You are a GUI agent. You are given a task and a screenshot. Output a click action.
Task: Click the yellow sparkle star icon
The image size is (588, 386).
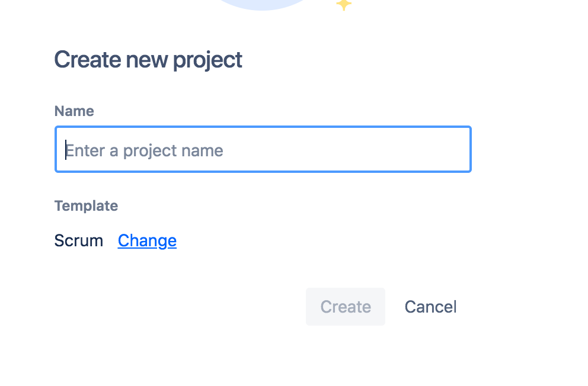click(344, 5)
